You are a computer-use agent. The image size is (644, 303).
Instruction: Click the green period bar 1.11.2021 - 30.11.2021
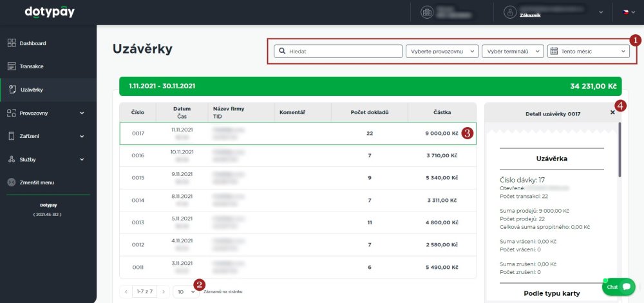click(370, 86)
